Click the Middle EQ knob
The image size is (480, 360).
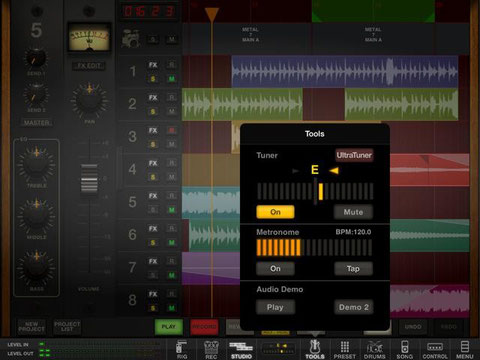click(x=37, y=216)
